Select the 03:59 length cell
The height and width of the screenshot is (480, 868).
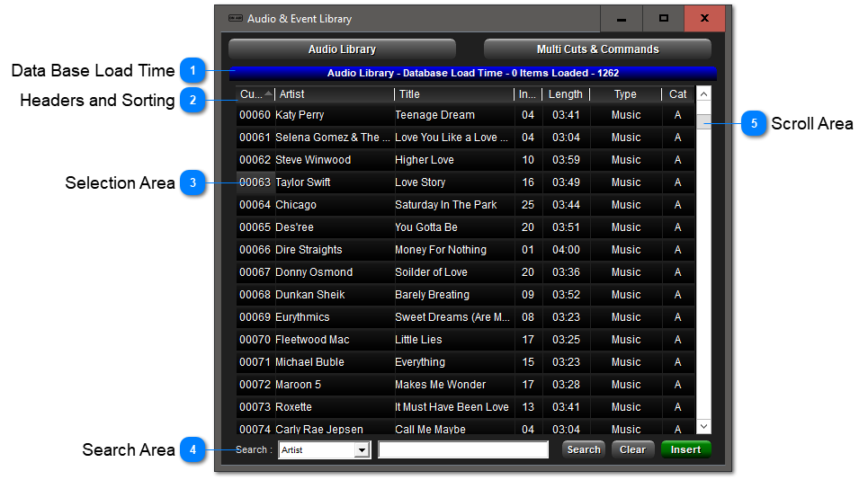(566, 160)
